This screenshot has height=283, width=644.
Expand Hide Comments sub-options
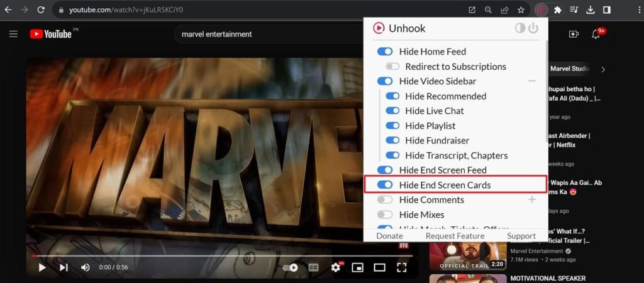point(532,199)
